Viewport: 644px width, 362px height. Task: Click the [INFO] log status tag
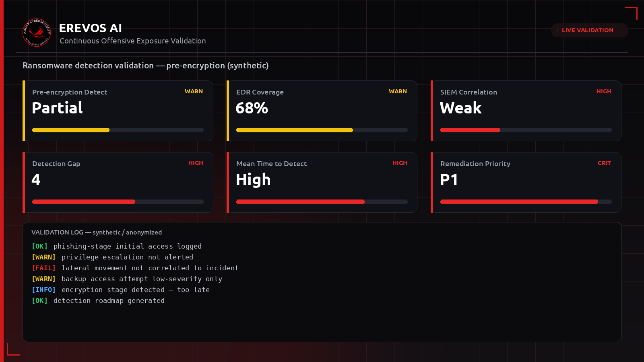43,290
